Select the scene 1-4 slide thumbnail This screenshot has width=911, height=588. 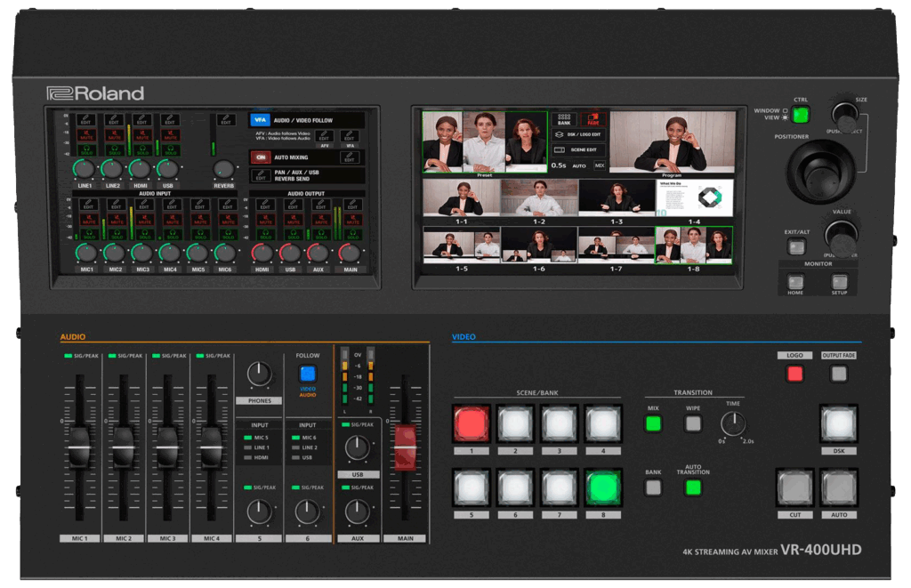[x=694, y=197]
